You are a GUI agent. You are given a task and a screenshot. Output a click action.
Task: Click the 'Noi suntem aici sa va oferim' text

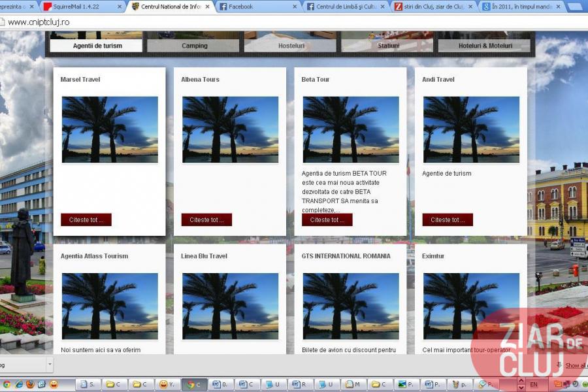click(x=101, y=350)
